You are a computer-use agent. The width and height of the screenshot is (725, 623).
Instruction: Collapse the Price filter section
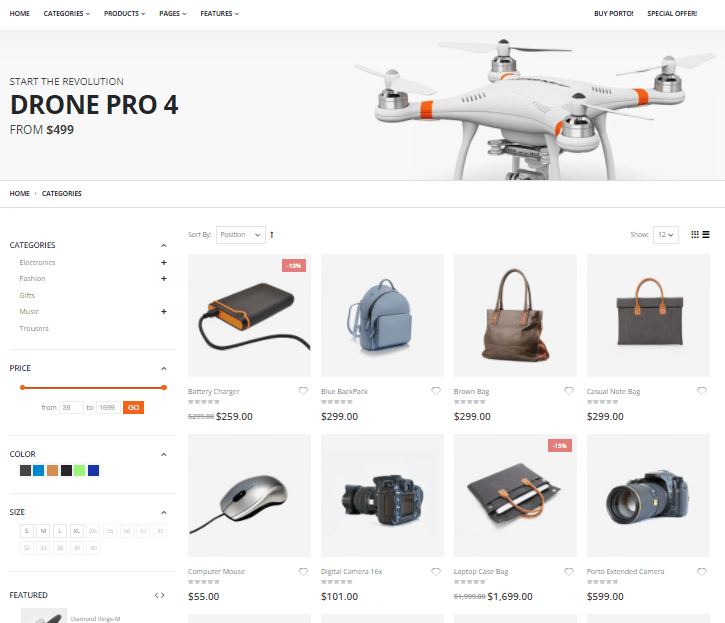click(164, 369)
